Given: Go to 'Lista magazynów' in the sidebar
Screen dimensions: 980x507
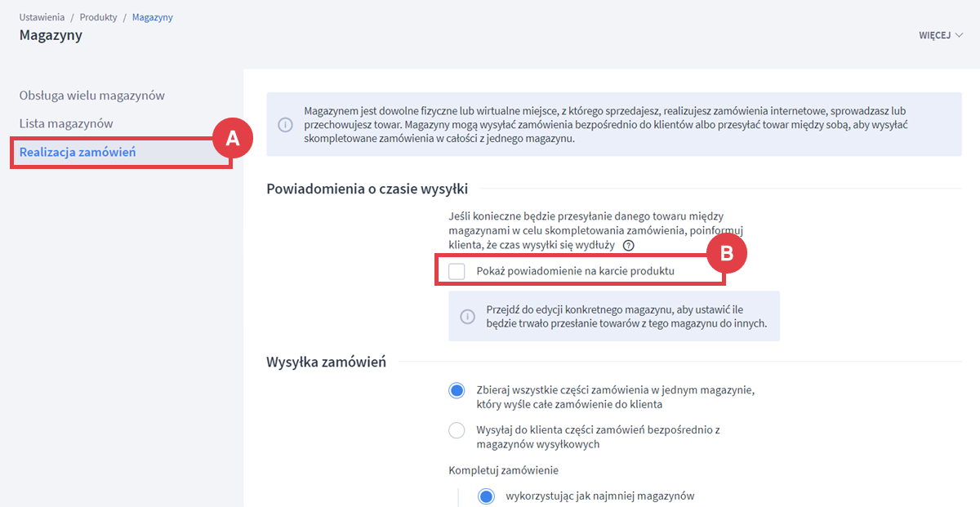Looking at the screenshot, I should tap(66, 123).
